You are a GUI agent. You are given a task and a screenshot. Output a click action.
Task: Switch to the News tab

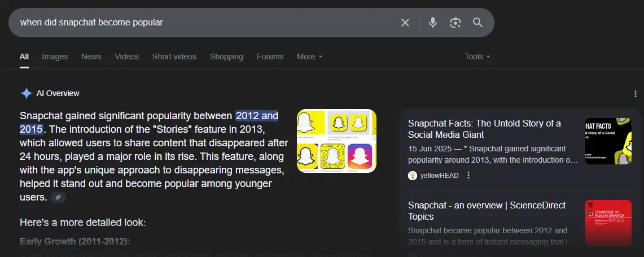click(x=91, y=56)
